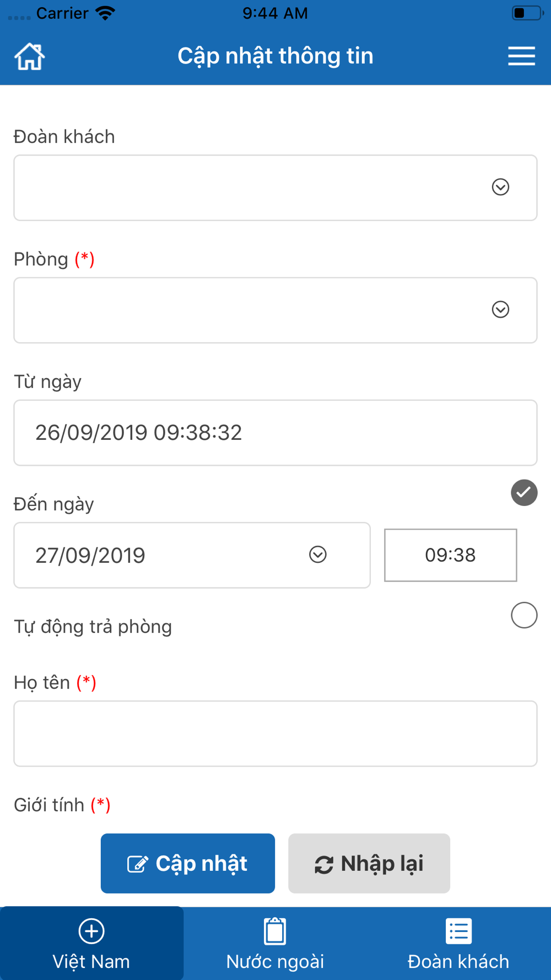
Task: Select the 09:38 time field
Action: (x=451, y=555)
